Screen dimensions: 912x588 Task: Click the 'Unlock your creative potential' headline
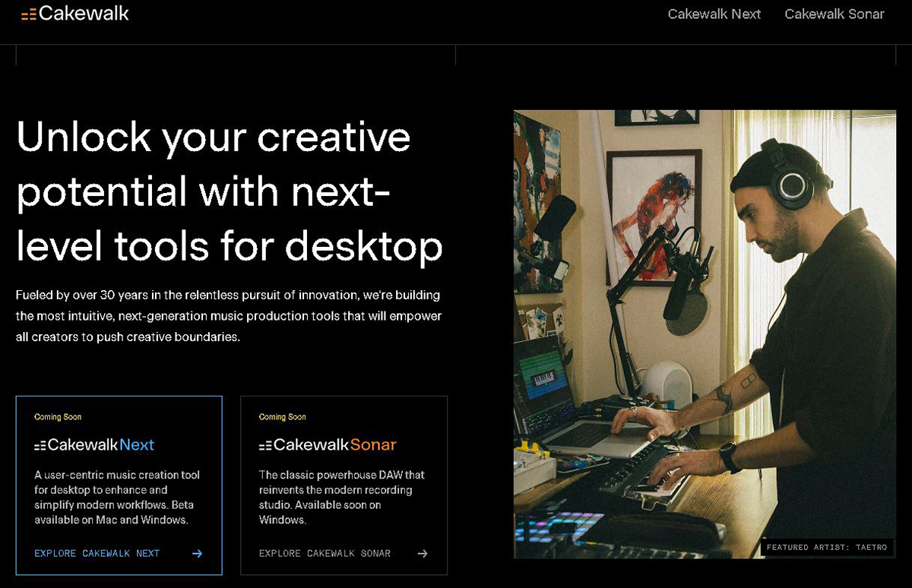click(x=230, y=191)
